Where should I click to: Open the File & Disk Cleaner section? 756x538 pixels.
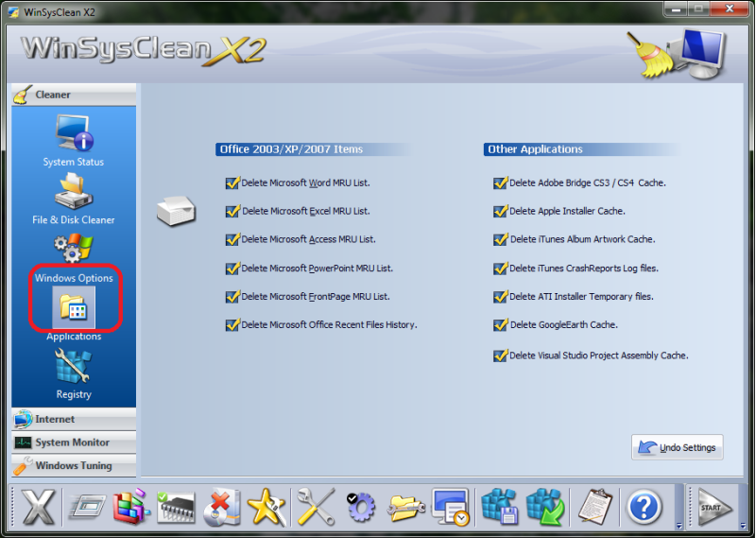[74, 199]
